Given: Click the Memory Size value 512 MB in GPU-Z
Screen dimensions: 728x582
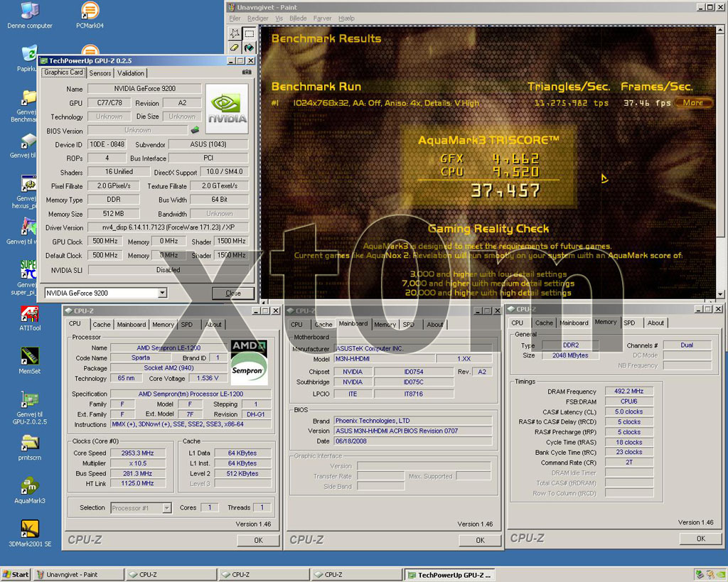Looking at the screenshot, I should click(x=113, y=213).
